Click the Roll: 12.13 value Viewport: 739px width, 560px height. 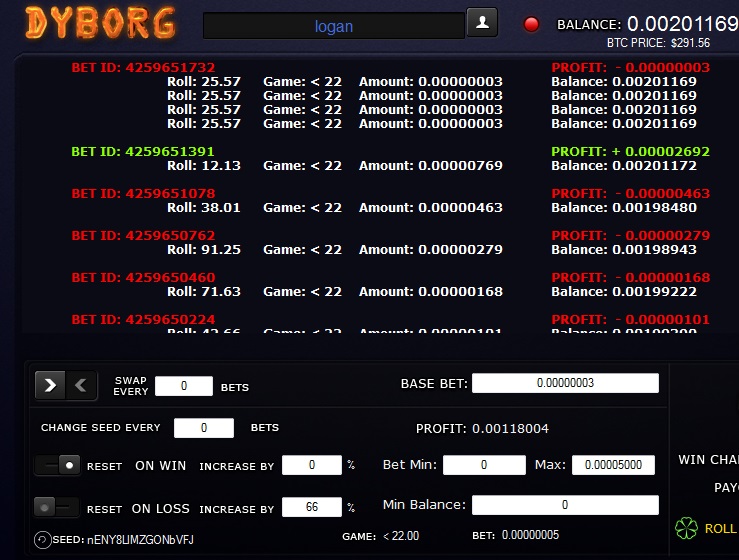[x=204, y=165]
